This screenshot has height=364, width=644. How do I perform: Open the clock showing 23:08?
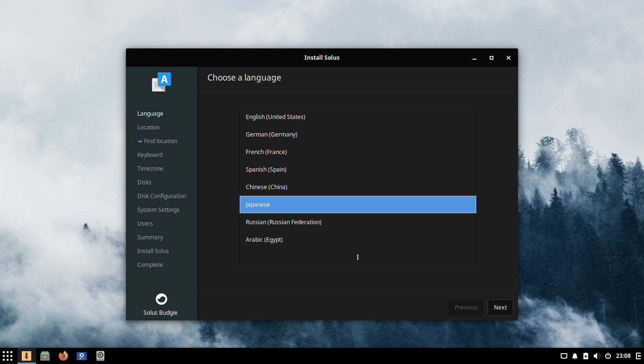tap(623, 356)
